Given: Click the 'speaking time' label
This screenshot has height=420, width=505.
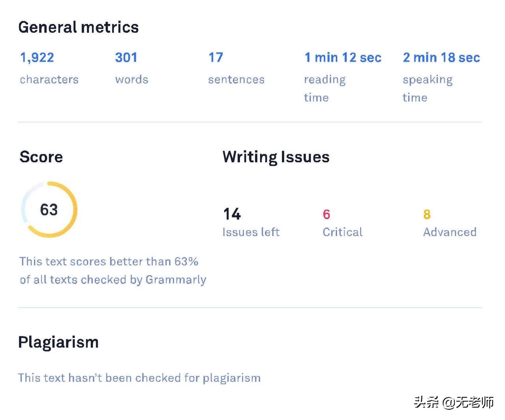Looking at the screenshot, I should 427,88.
